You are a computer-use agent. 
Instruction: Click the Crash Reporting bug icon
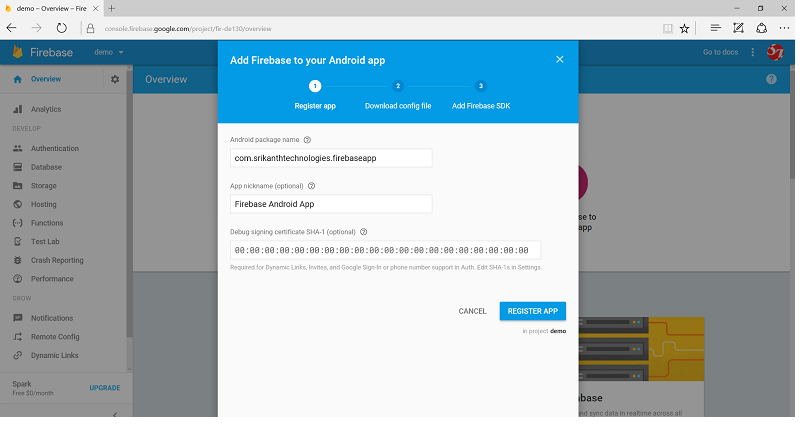(x=18, y=260)
